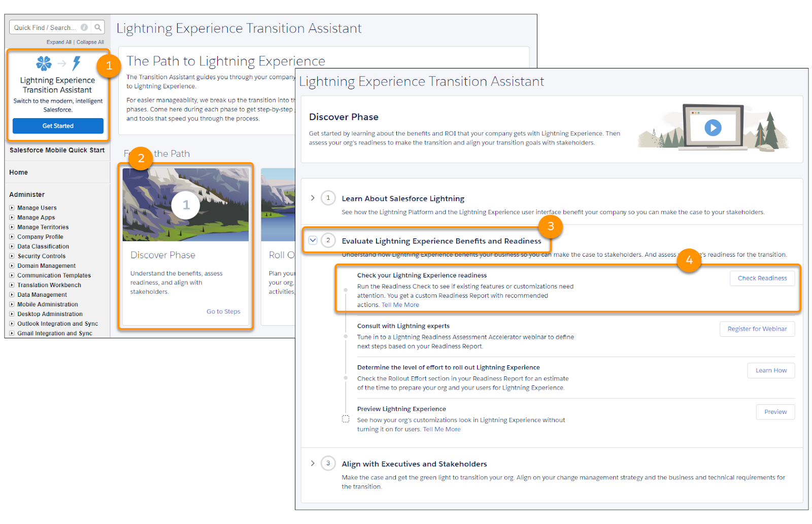The width and height of the screenshot is (812, 524).
Task: Click the Roll Out phase card image
Action: coord(278,204)
